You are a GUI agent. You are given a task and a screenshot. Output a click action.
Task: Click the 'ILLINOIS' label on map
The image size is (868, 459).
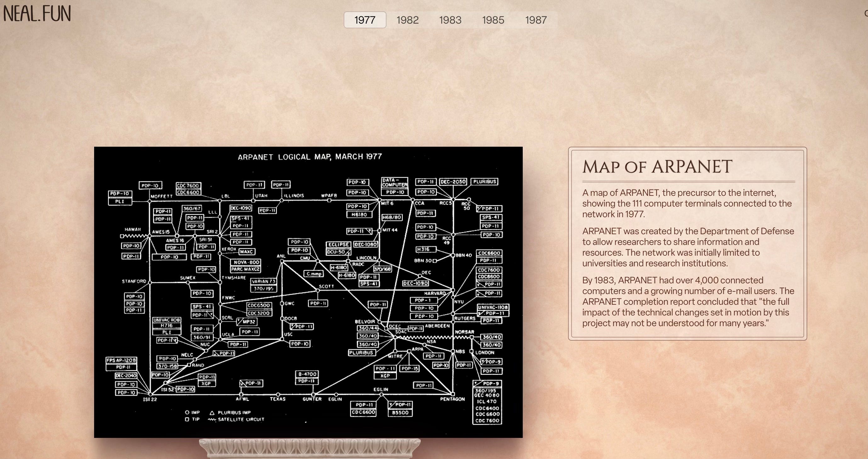[294, 195]
